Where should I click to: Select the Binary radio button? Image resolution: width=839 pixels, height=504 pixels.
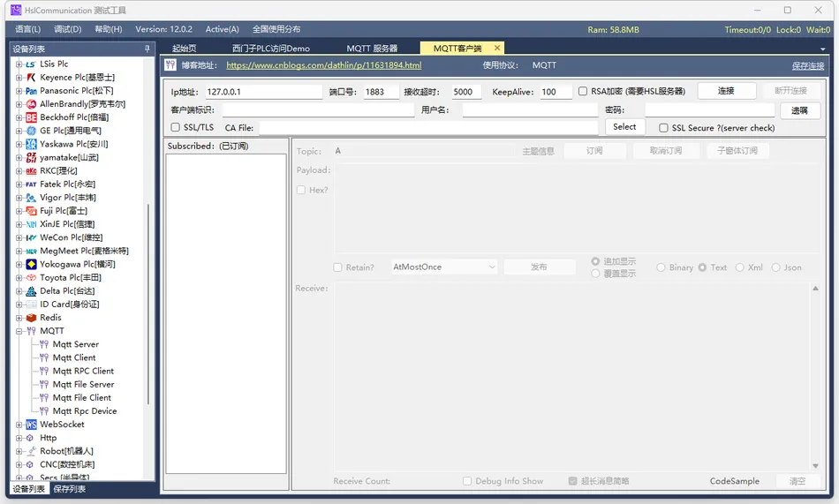tap(661, 267)
